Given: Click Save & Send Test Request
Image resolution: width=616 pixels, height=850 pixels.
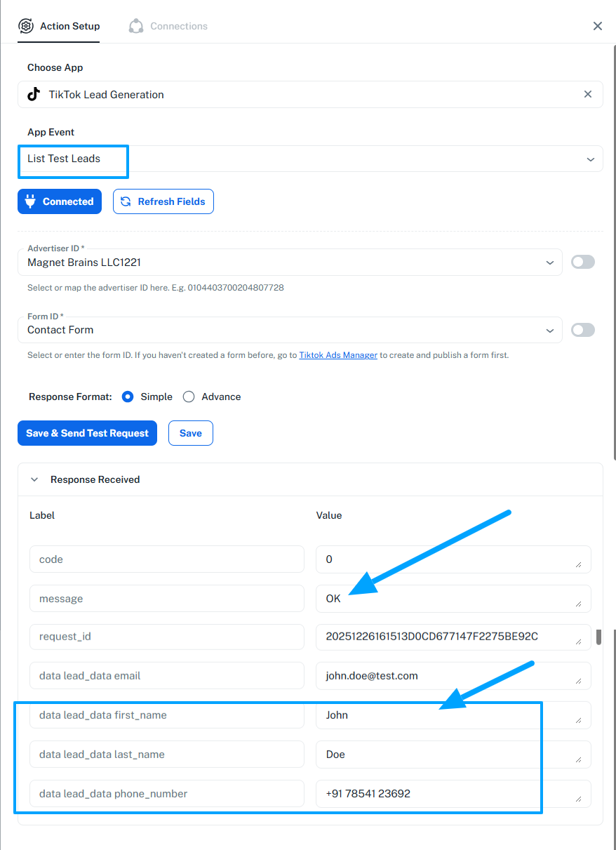Looking at the screenshot, I should (87, 433).
